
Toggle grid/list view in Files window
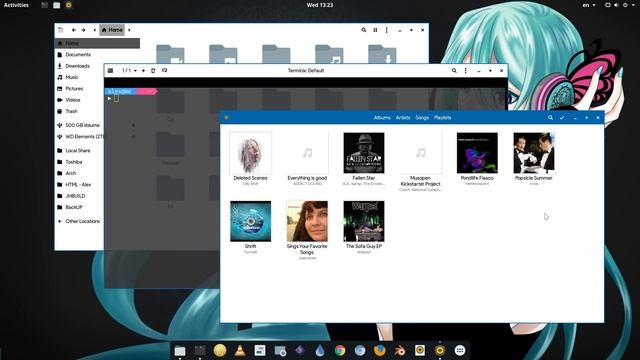pos(375,30)
